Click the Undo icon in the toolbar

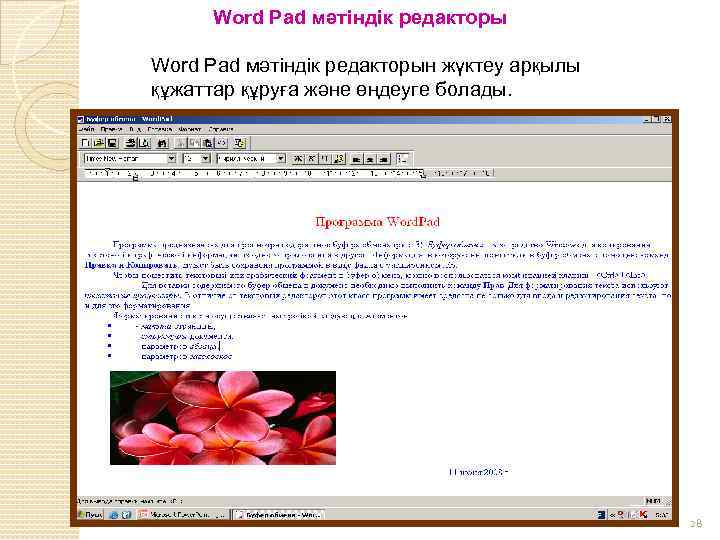pyautogui.click(x=222, y=143)
